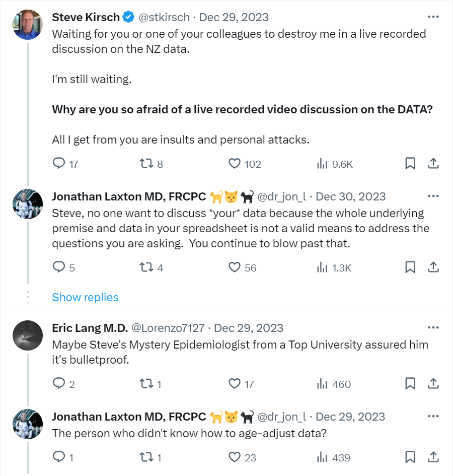Reply to Steve Kirsch's tweet

coord(59,164)
